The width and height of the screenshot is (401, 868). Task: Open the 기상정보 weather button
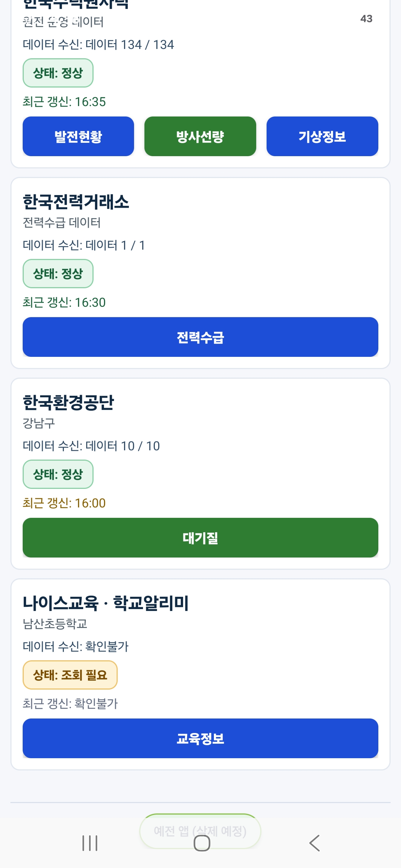[322, 136]
